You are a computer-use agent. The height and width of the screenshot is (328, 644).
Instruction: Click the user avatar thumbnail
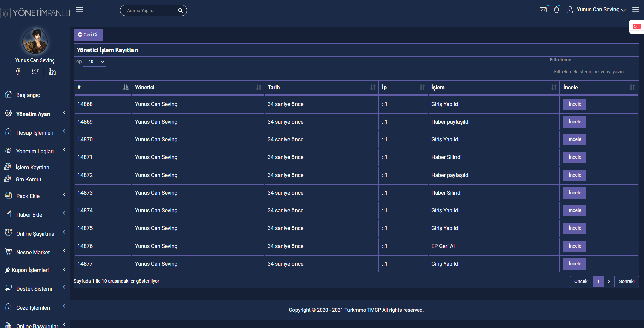(35, 42)
